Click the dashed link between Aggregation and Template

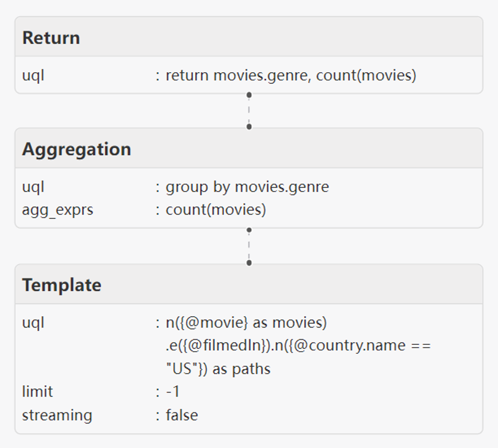pyautogui.click(x=249, y=246)
